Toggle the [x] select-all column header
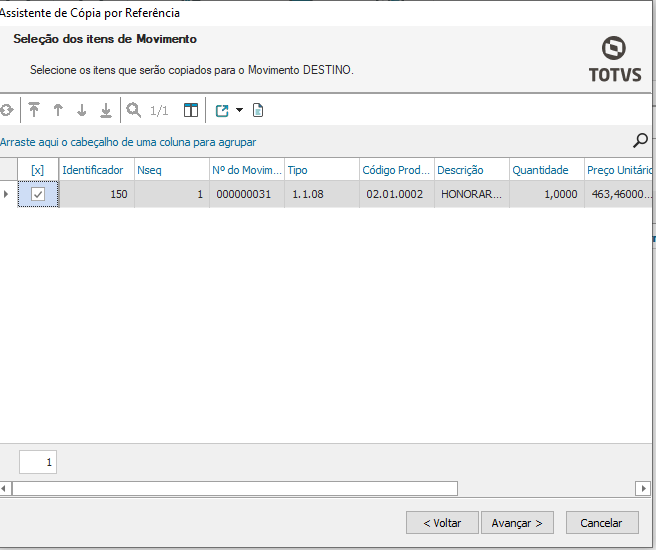Screen dimensions: 656x550 click(38, 170)
